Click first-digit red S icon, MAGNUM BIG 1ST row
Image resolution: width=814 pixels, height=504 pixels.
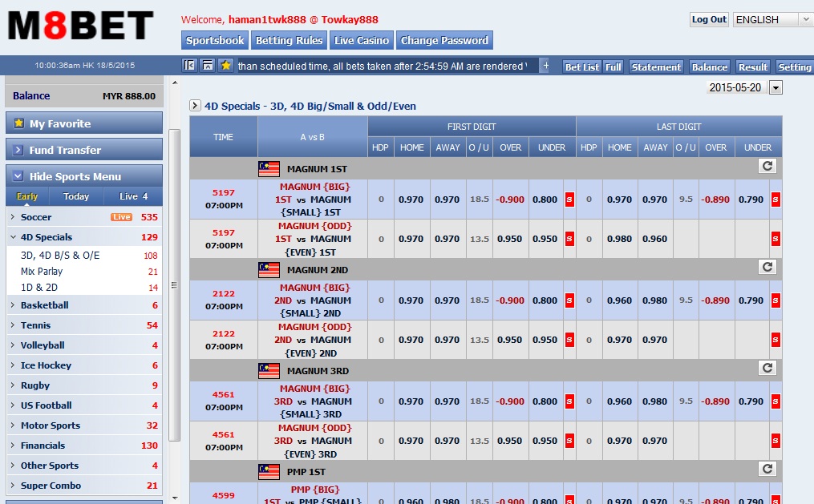[x=569, y=200]
